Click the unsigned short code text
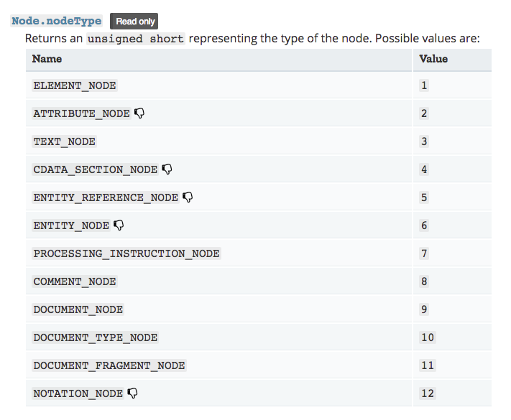The height and width of the screenshot is (420, 511). point(136,39)
